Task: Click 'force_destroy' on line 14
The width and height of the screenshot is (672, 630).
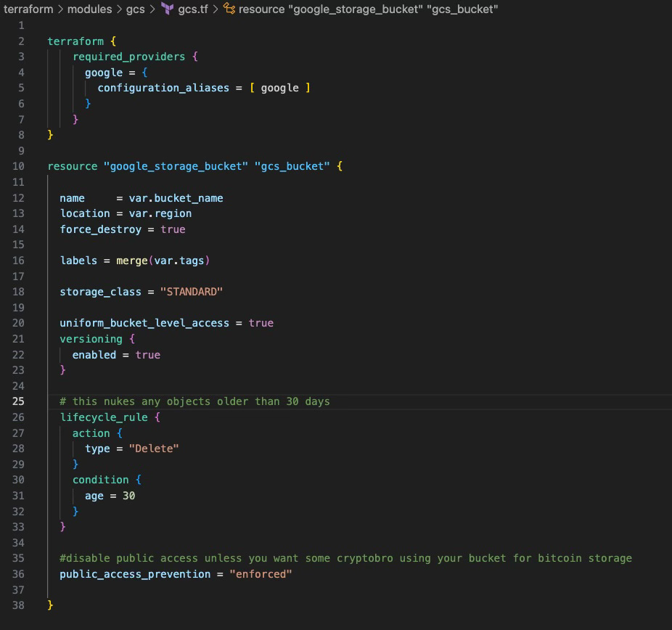Action: tap(101, 229)
